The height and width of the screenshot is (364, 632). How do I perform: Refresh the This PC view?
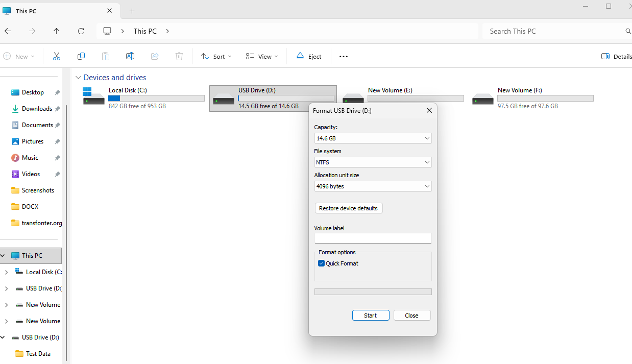pos(81,31)
